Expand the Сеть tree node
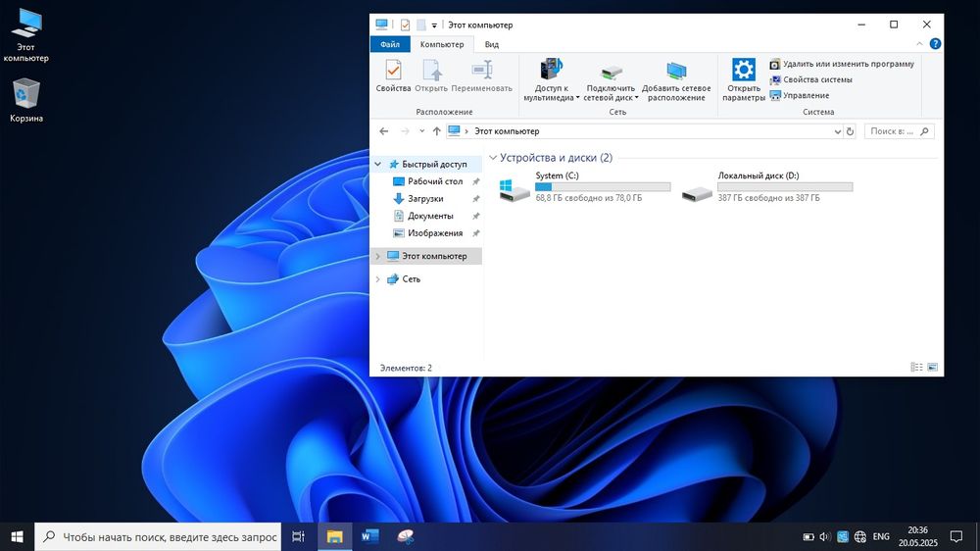 point(378,279)
